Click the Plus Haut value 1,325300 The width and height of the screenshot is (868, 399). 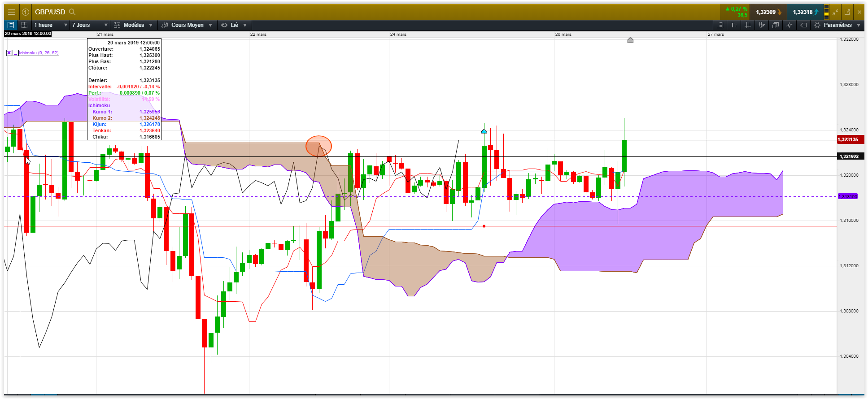150,56
